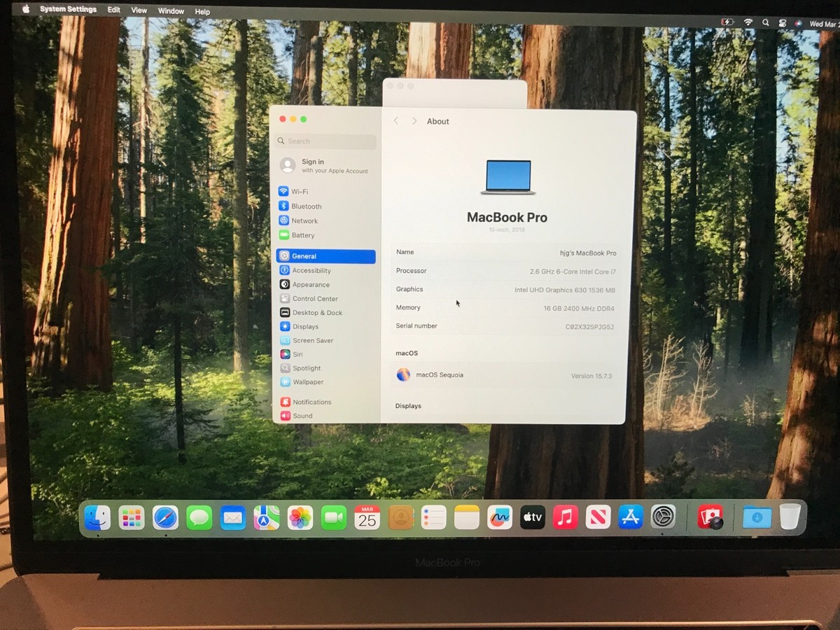Open Sound settings in sidebar
Viewport: 840px width, 630px height.
(297, 416)
